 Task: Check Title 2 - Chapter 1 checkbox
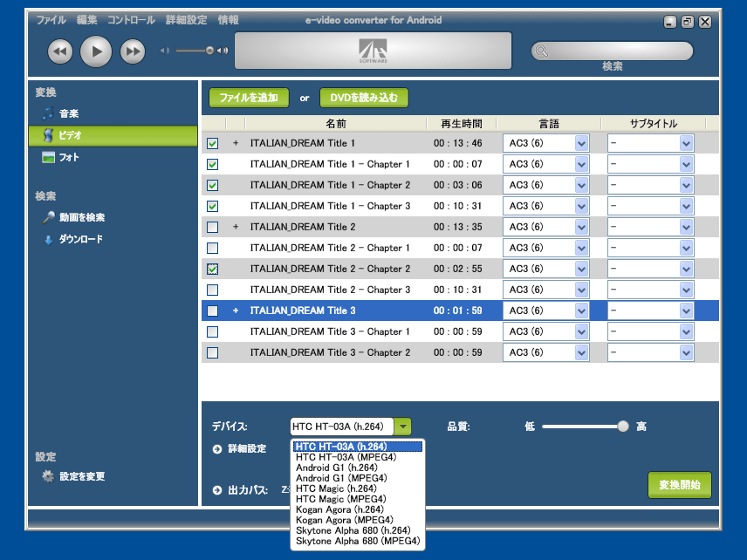pos(212,248)
